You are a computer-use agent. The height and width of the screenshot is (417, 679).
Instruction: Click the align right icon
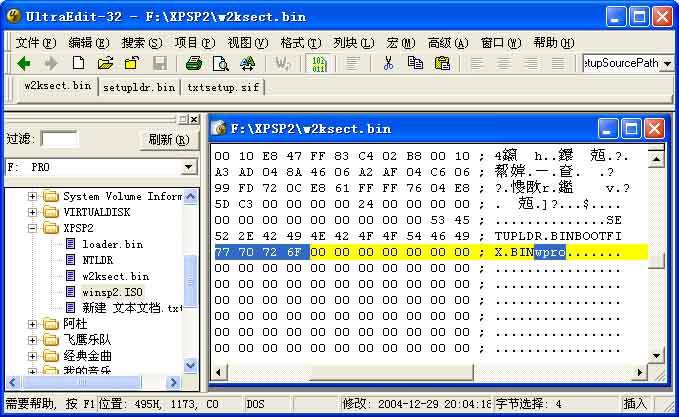pyautogui.click(x=530, y=64)
